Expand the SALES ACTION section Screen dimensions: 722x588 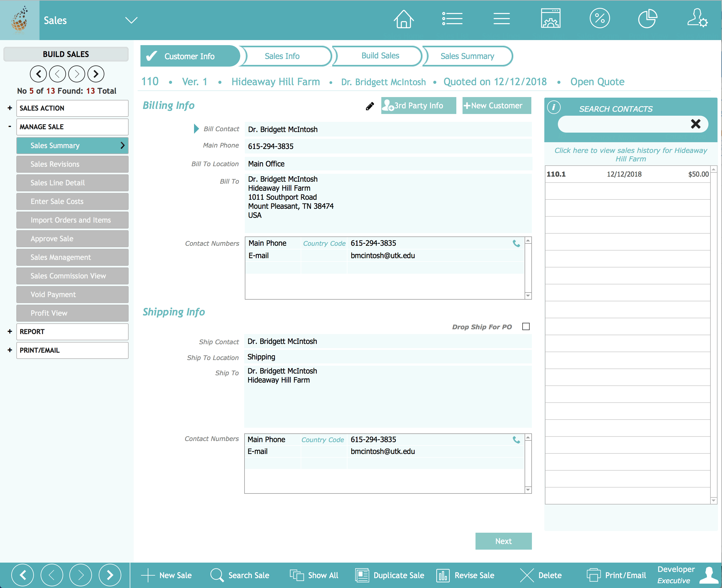[x=10, y=108]
